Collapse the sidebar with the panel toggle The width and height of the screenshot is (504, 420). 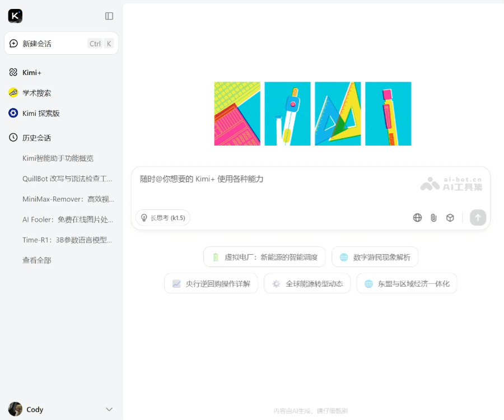point(108,16)
